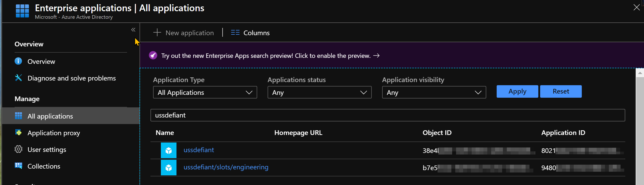The width and height of the screenshot is (644, 185).
Task: Click the Diagnose and solve problems wrench icon
Action: 18,78
